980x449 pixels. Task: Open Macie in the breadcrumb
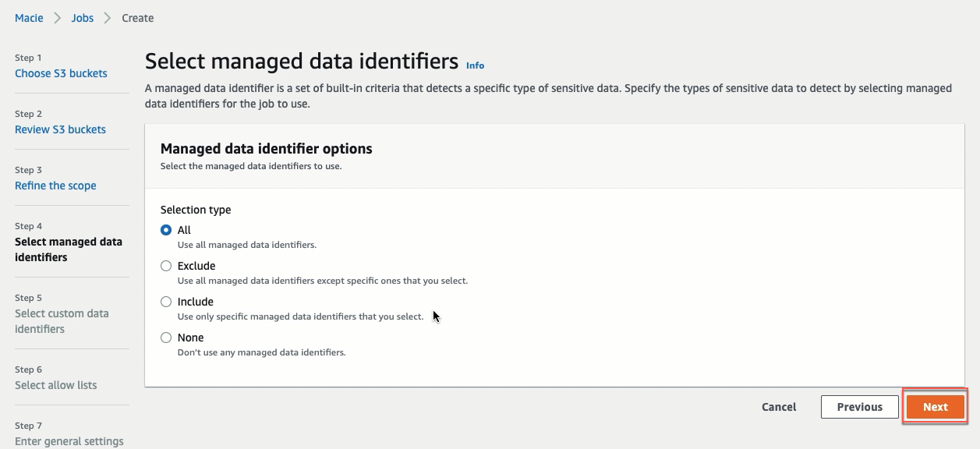pos(29,18)
